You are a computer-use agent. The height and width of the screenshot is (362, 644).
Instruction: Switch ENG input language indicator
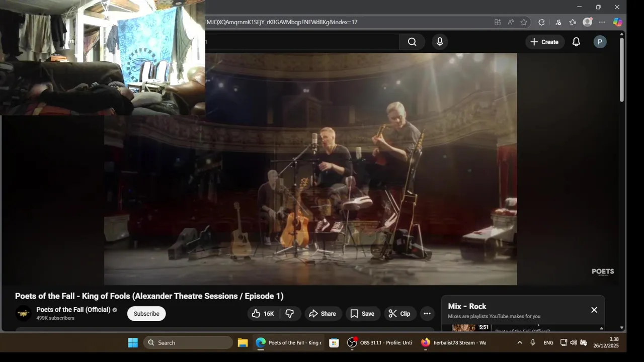coord(548,343)
